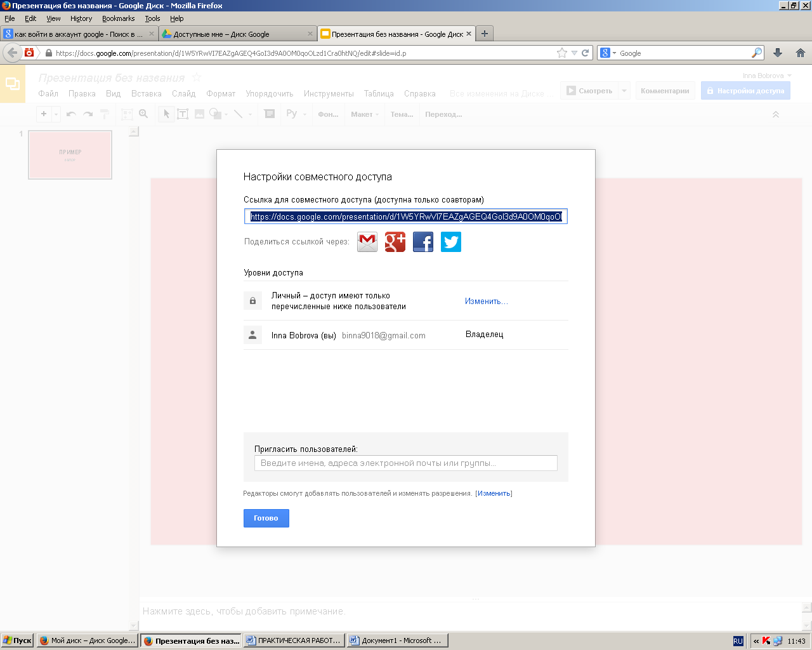
Task: Click the zoom to fit icon
Action: pyautogui.click(x=127, y=114)
